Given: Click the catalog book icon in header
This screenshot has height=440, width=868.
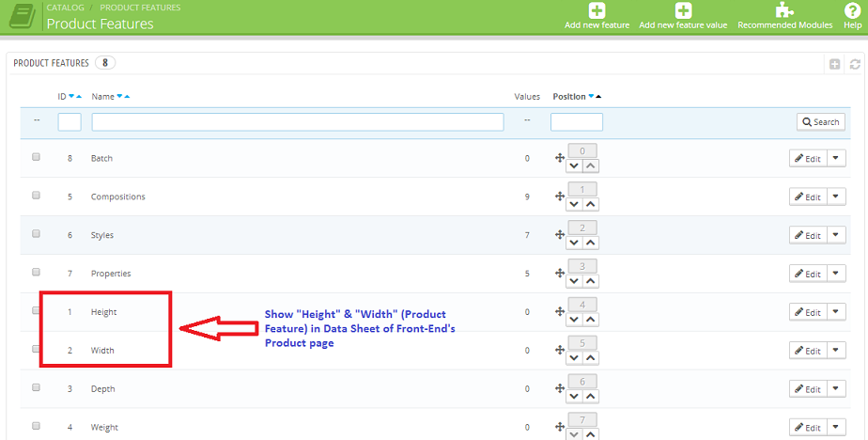Looking at the screenshot, I should (x=22, y=17).
